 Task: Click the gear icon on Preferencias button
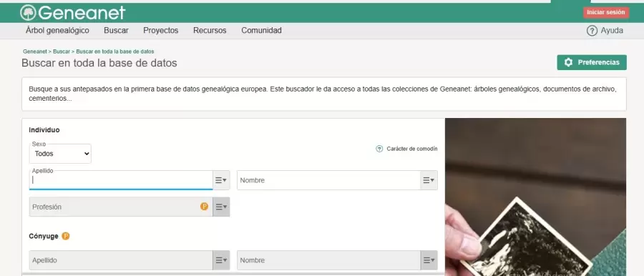568,62
